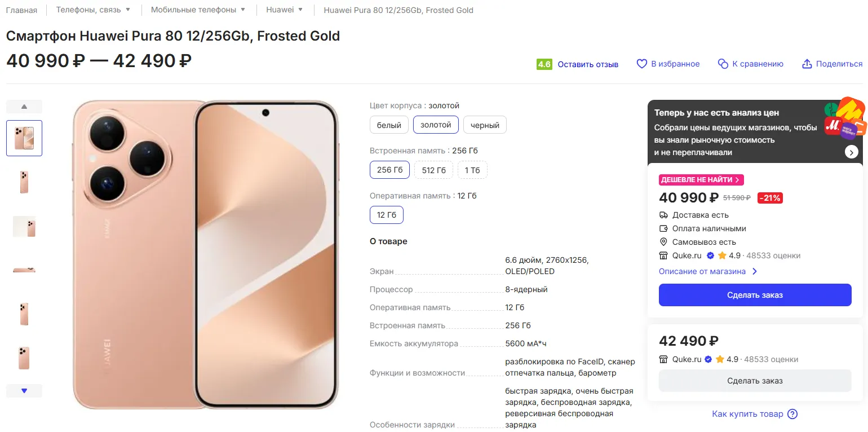The image size is (868, 432).
Task: Choose the 512 Гб storage option
Action: (x=433, y=170)
